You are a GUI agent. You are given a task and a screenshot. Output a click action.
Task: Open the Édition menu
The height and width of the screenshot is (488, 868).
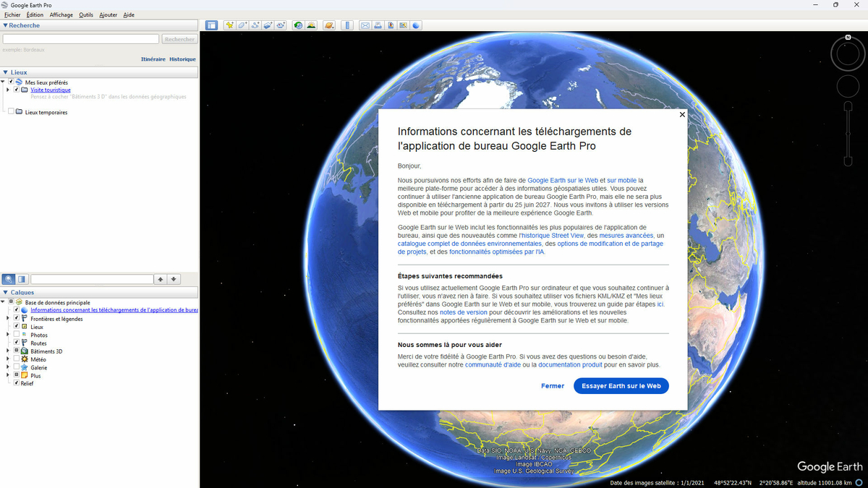click(x=35, y=15)
